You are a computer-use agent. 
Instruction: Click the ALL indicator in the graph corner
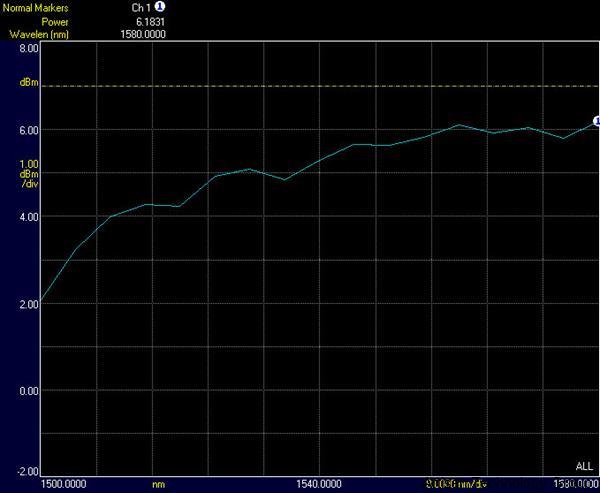[x=584, y=467]
